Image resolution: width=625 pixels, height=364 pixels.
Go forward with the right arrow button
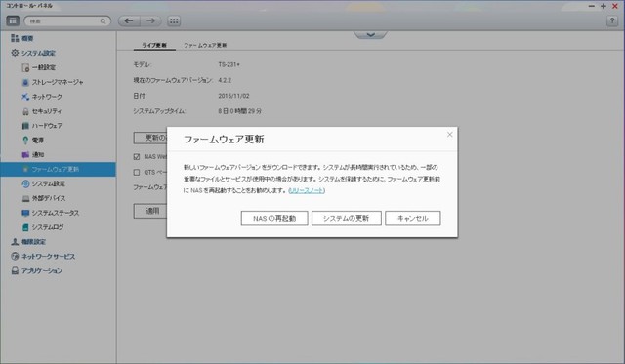[150, 20]
